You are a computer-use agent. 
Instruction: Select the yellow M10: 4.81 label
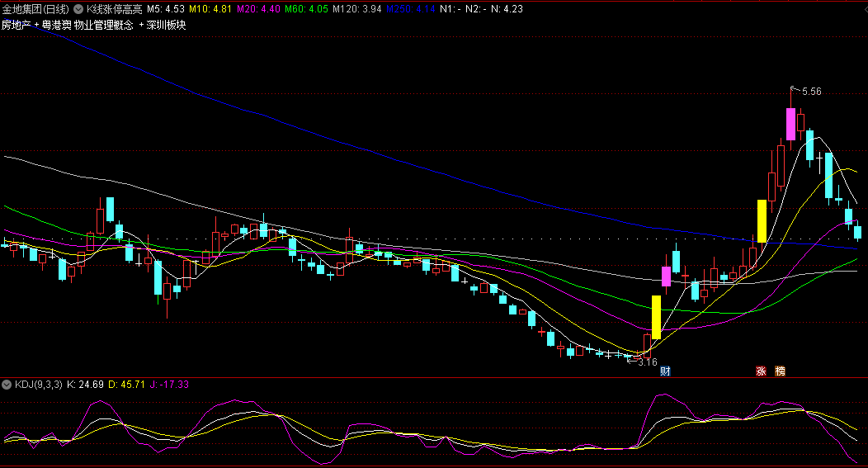[x=210, y=9]
